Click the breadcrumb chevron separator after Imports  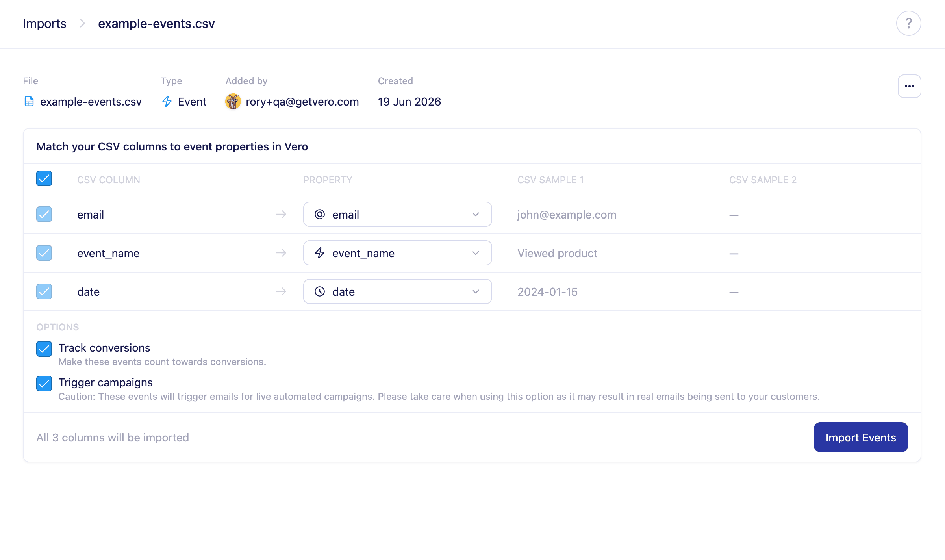coord(82,24)
